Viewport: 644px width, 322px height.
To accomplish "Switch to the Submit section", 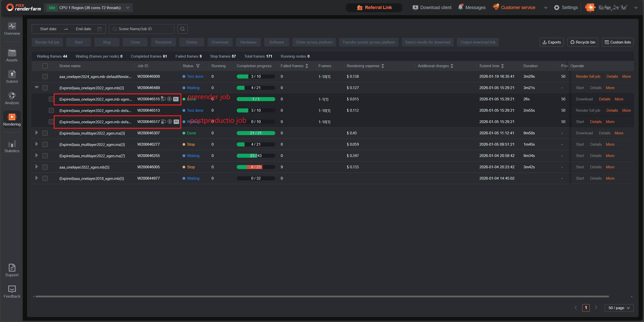I will (x=12, y=74).
